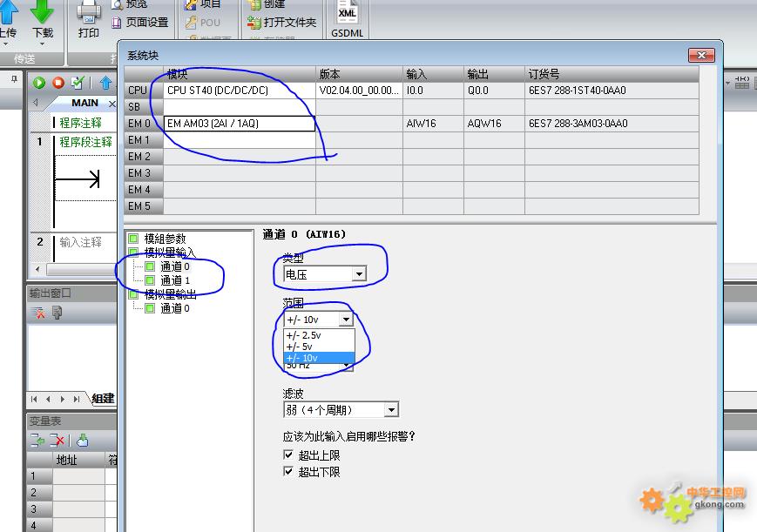The height and width of the screenshot is (532, 757).
Task: Click the CPU ST40 (DC/DC/DC) module cell
Action: (x=240, y=91)
